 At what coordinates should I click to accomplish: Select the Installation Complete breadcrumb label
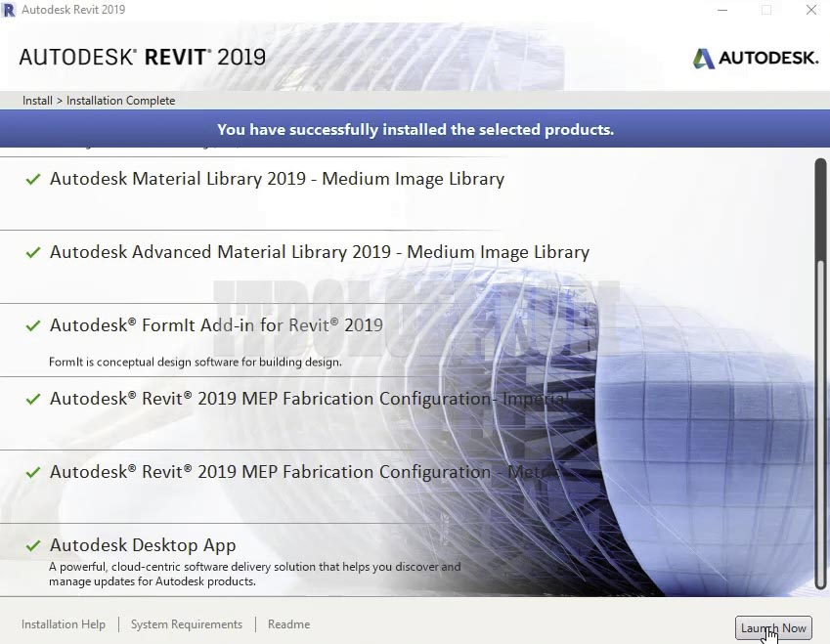click(120, 100)
